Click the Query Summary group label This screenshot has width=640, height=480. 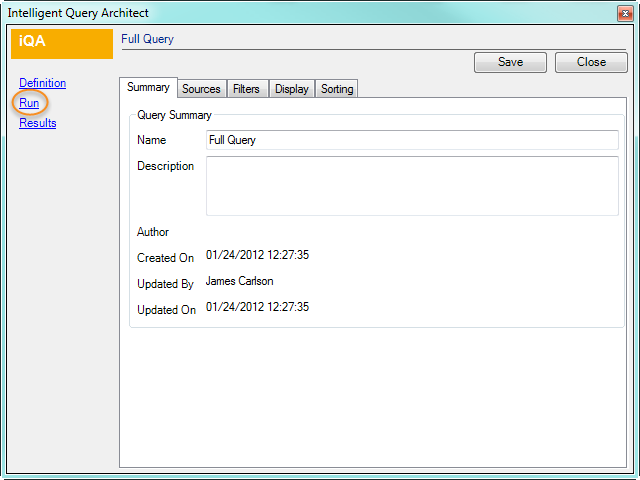175,115
